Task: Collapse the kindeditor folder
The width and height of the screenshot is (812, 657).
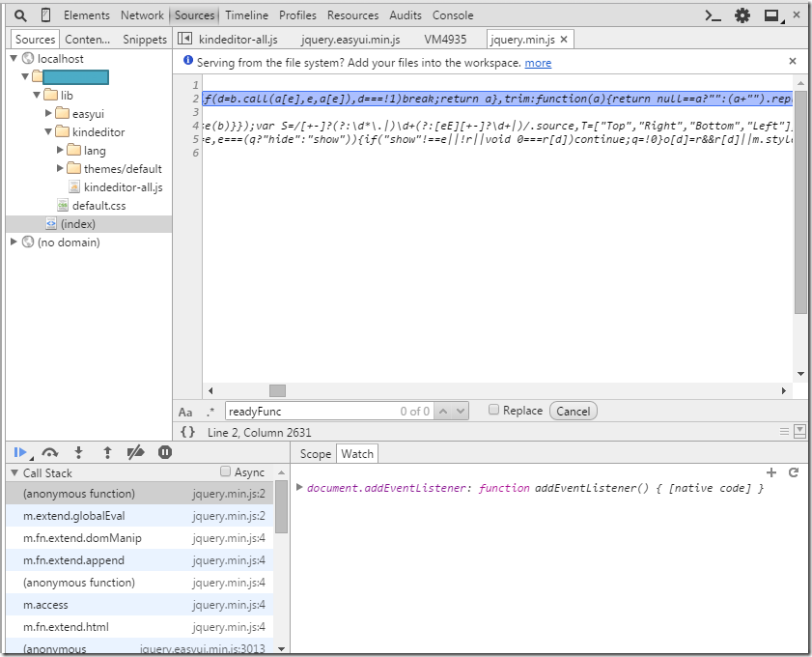Action: 49,132
